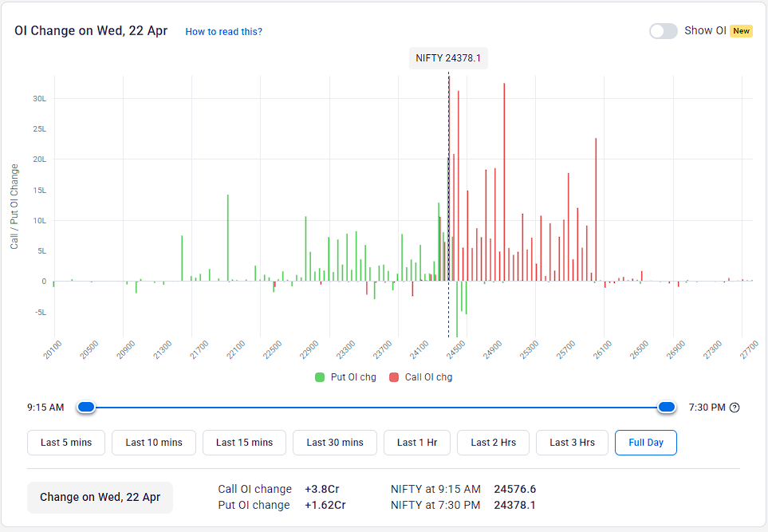The image size is (768, 532).
Task: Open the help question mark icon near 7:30 PM
Action: (735, 407)
